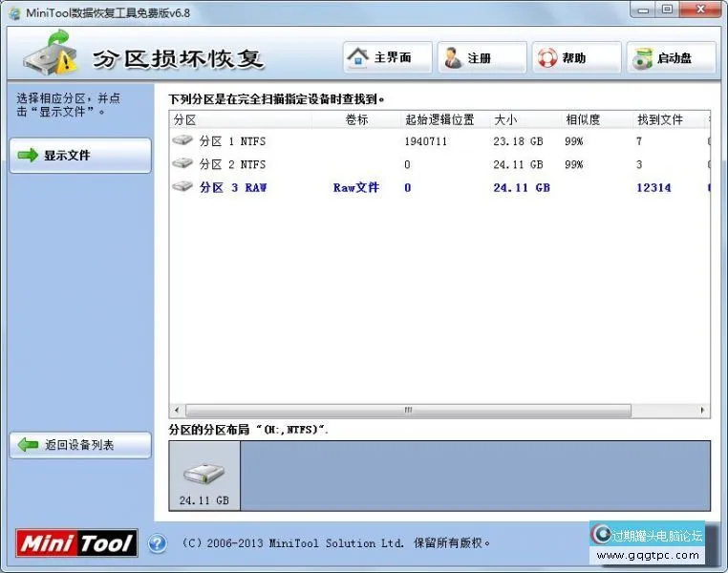Click the green right arrow icon
Viewport: 728px width, 573px height.
[x=28, y=155]
